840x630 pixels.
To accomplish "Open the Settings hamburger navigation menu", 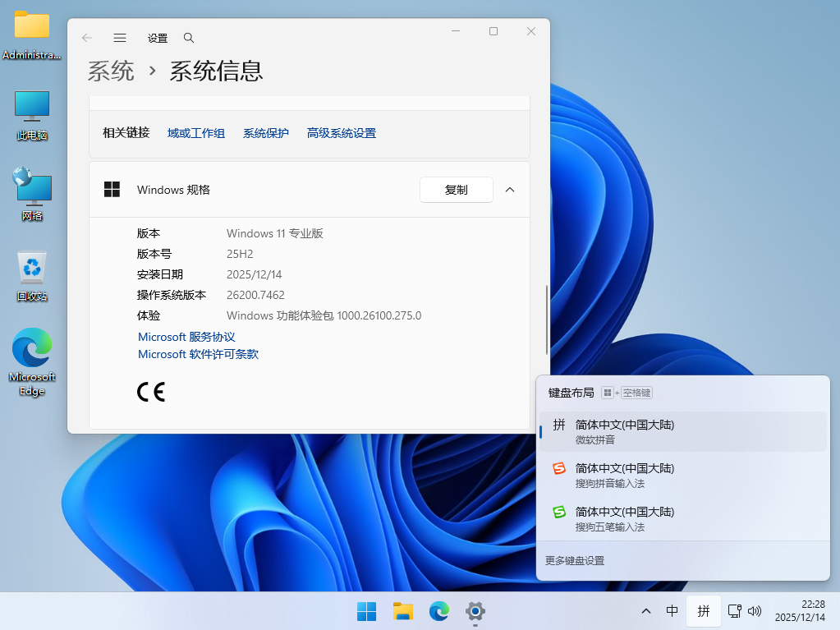I will coord(120,38).
